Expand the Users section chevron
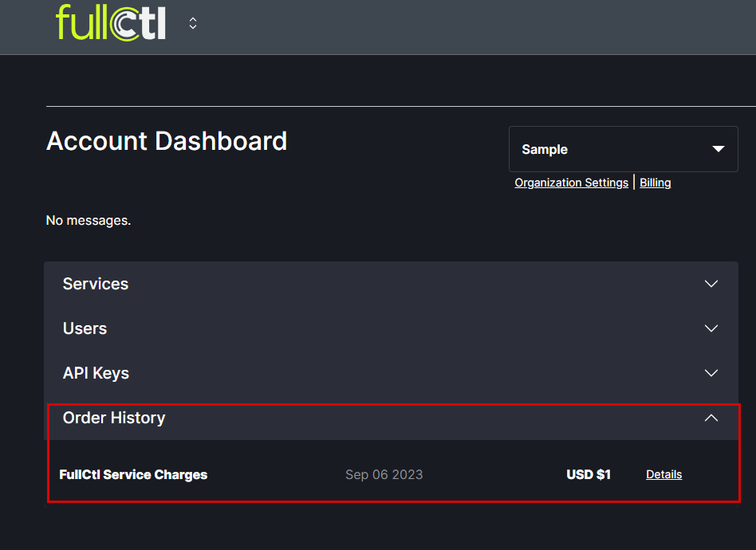Viewport: 756px width, 550px height. 711,328
